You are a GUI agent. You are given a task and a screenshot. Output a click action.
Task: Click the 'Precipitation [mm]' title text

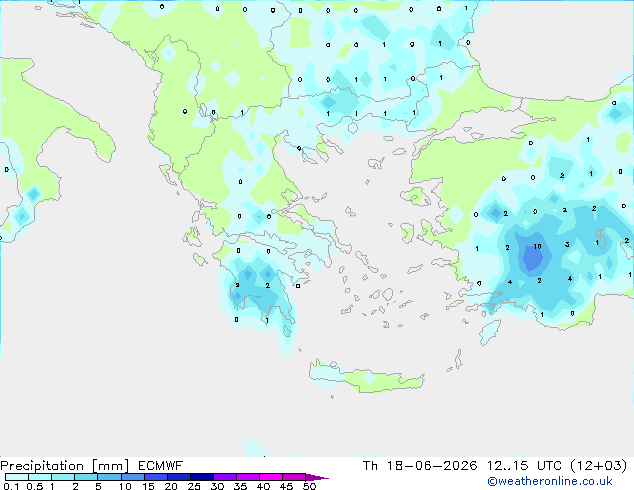click(65, 466)
